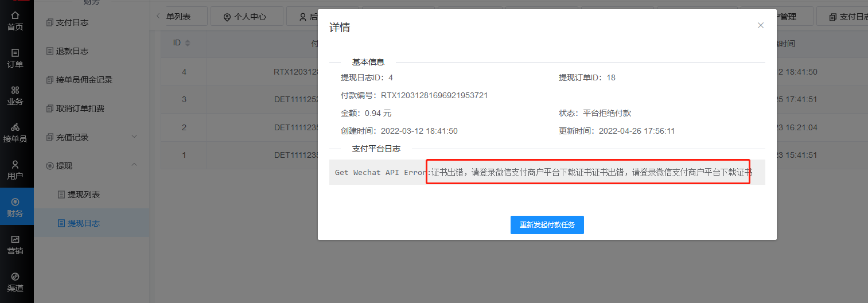Close the 详情 detail dialog
The width and height of the screenshot is (868, 303).
pyautogui.click(x=761, y=25)
